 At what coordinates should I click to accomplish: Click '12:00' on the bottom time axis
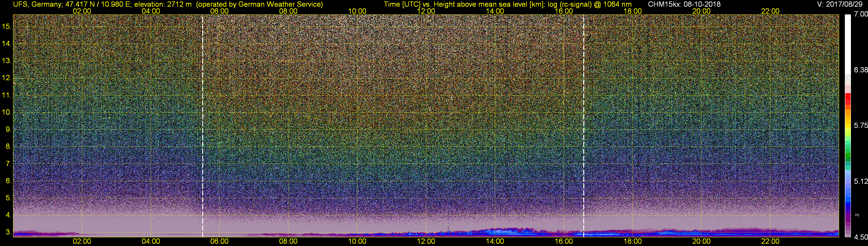(426, 241)
